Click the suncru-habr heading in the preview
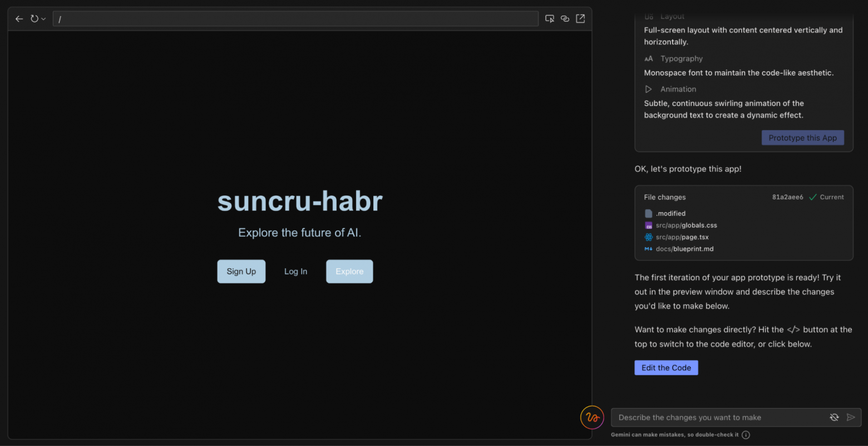 click(x=300, y=201)
